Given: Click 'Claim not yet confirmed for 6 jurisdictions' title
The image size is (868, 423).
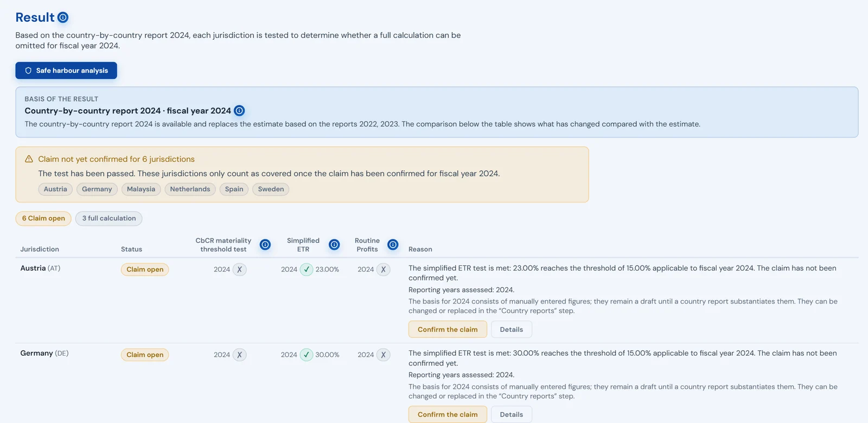Looking at the screenshot, I should [x=116, y=159].
